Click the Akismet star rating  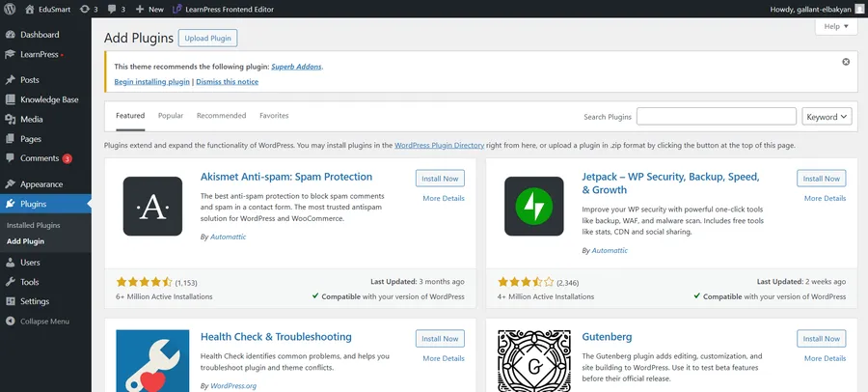tap(144, 282)
